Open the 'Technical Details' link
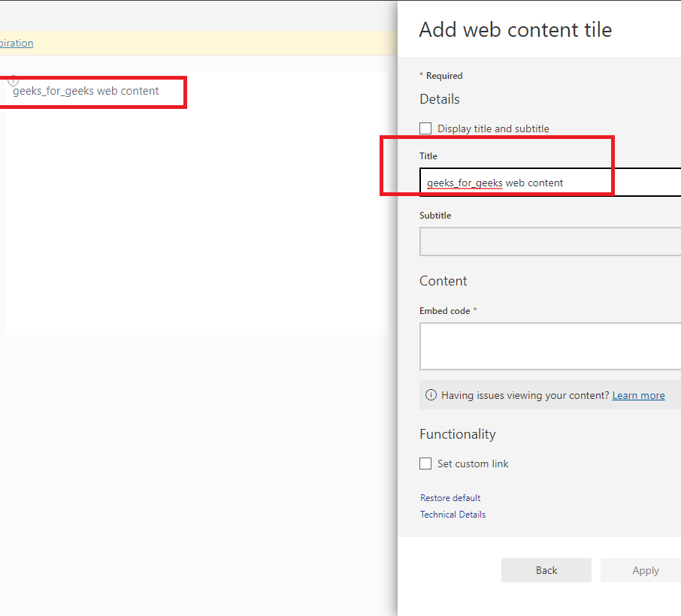 coord(452,515)
